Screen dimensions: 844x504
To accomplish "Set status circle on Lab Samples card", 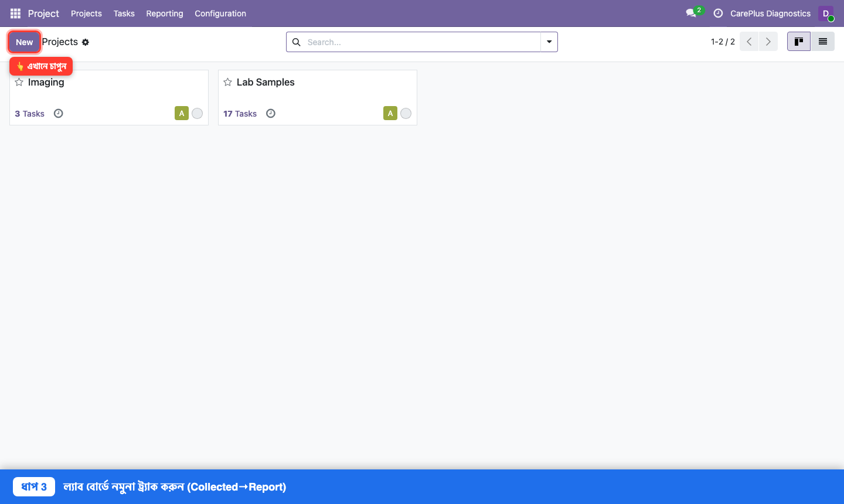I will 406,114.
